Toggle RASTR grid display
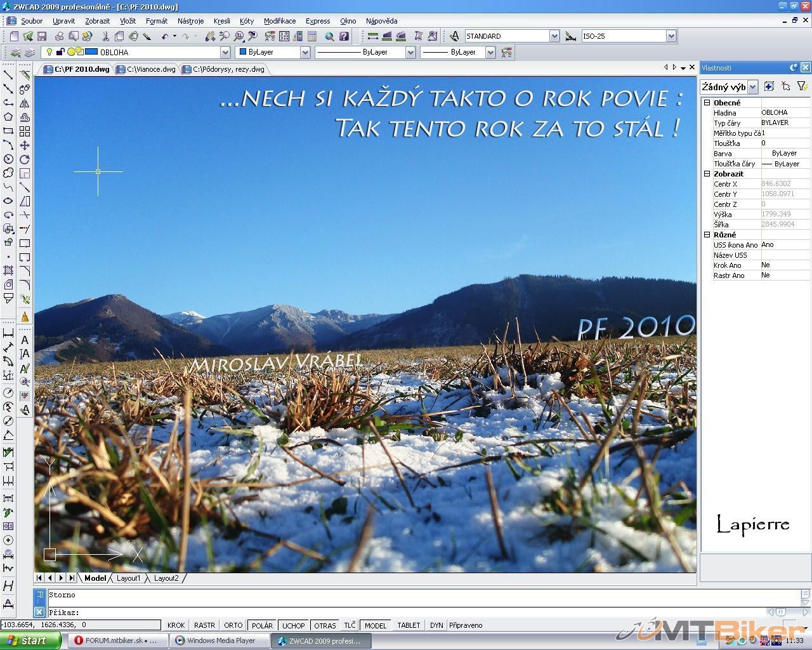812x650 pixels. pyautogui.click(x=204, y=625)
